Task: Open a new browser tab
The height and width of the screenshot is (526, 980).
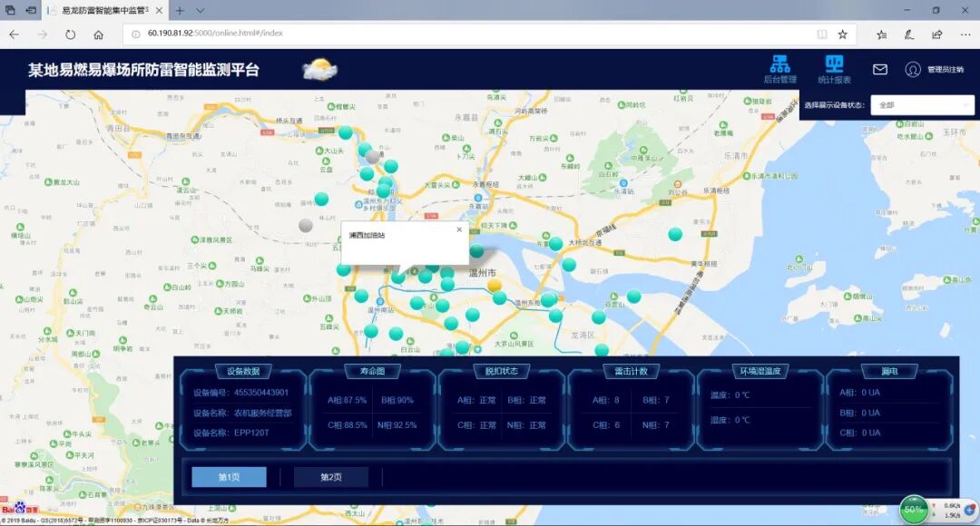Action: pos(180,11)
